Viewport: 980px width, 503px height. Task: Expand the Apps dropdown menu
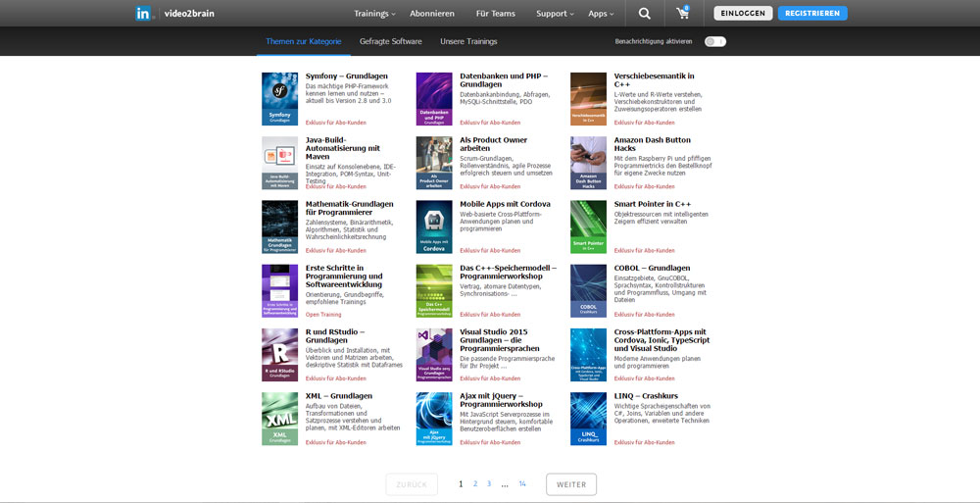601,13
